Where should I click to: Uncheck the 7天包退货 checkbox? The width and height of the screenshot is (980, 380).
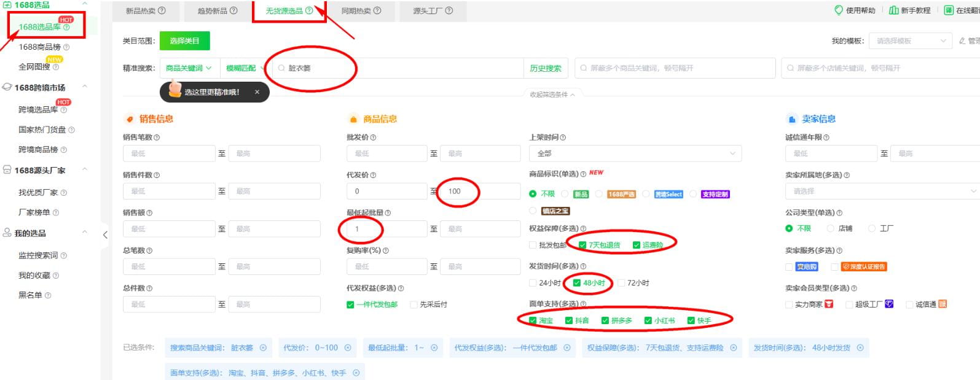(x=582, y=245)
